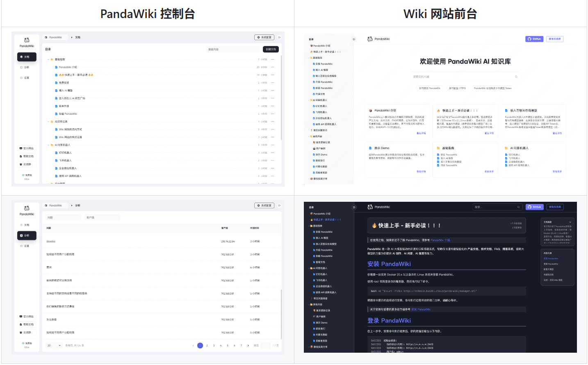Image resolution: width=588 pixels, height=365 pixels.
Task: Click 微信交流群 button on light wiki homepage
Action: pyautogui.click(x=554, y=39)
